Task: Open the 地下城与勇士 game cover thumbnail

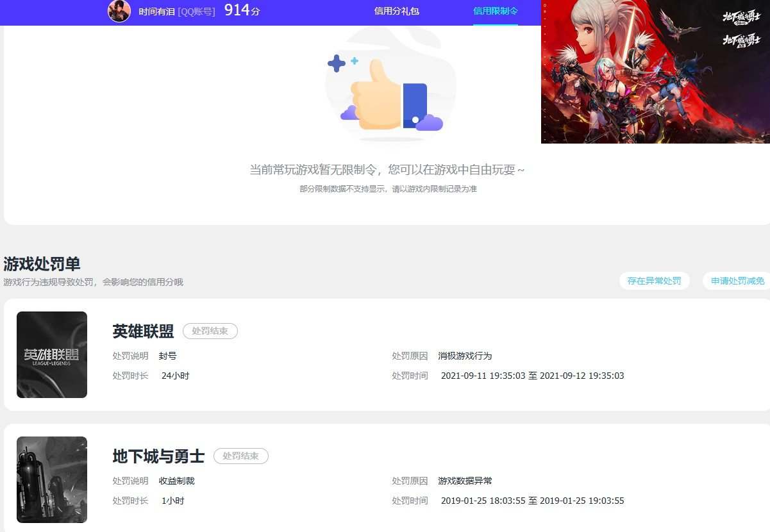Action: 52,479
